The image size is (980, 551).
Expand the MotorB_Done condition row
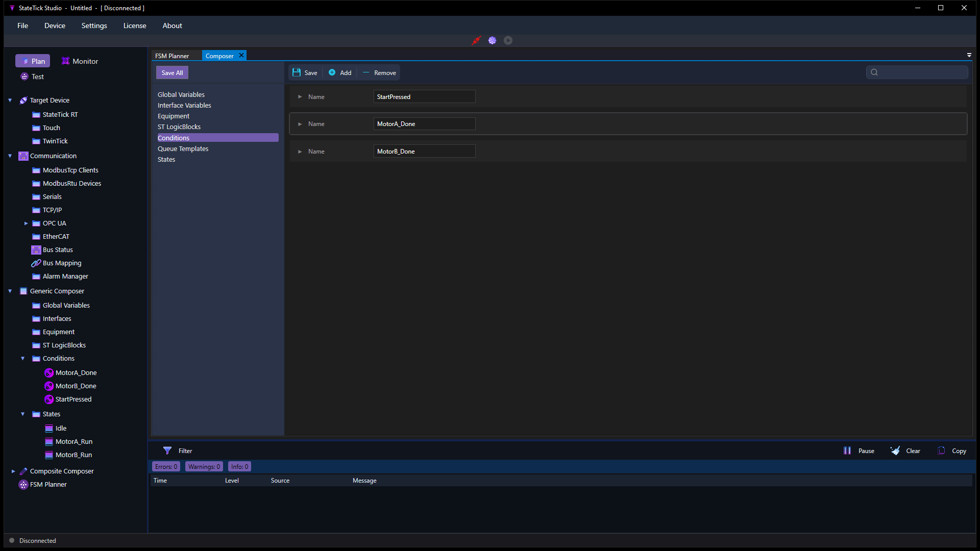pyautogui.click(x=300, y=152)
